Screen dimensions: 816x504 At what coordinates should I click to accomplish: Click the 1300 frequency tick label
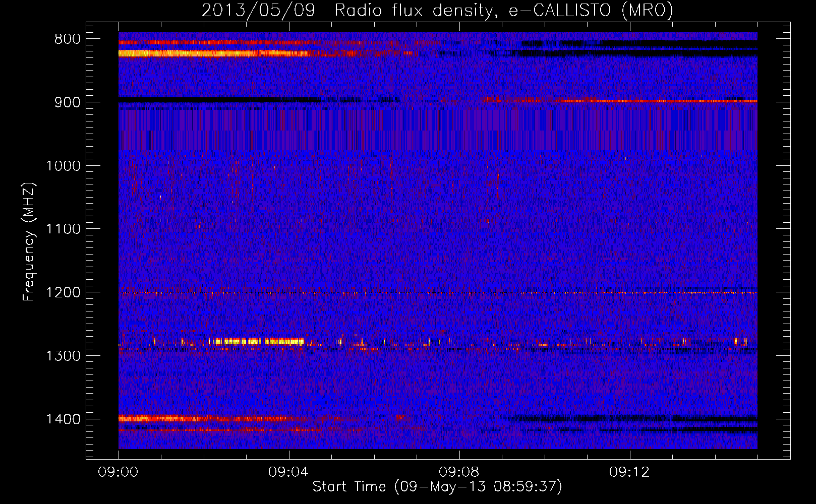[63, 356]
